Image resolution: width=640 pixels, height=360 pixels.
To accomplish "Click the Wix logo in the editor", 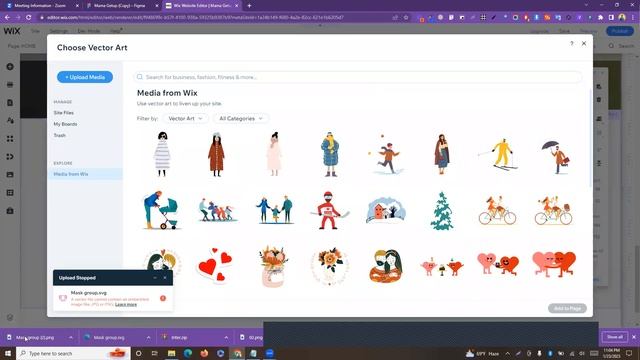I will click(12, 31).
